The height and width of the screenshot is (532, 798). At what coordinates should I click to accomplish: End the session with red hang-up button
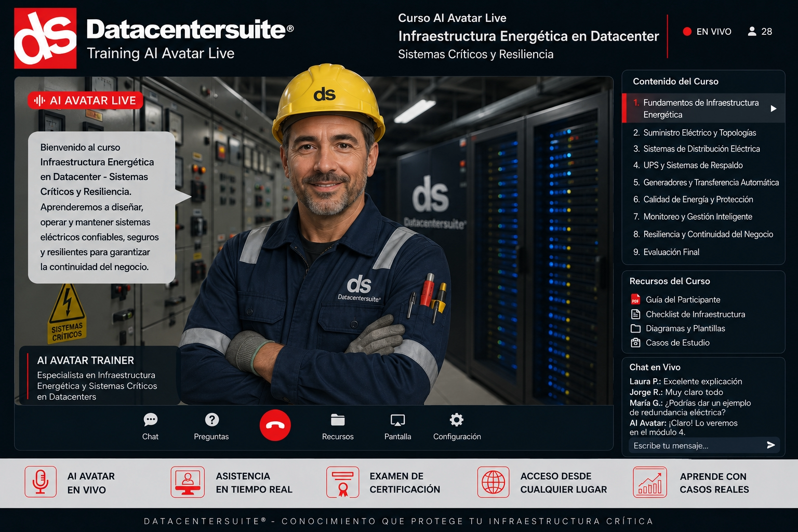[275, 425]
